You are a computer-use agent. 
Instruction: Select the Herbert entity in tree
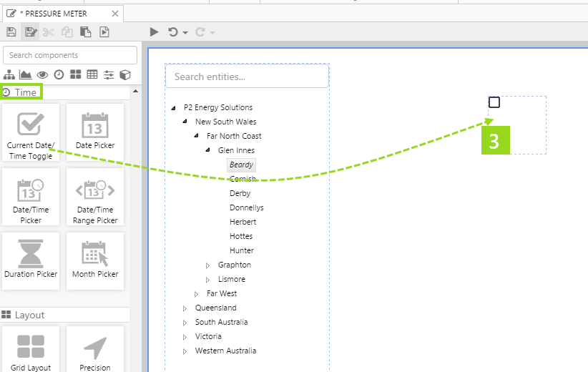[x=242, y=222]
